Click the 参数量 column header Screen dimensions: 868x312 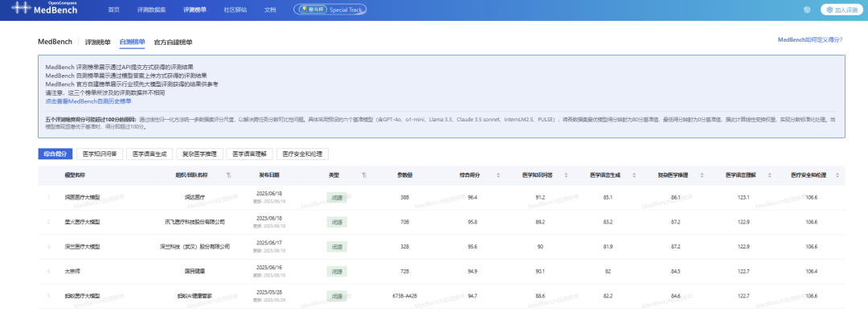click(x=404, y=175)
